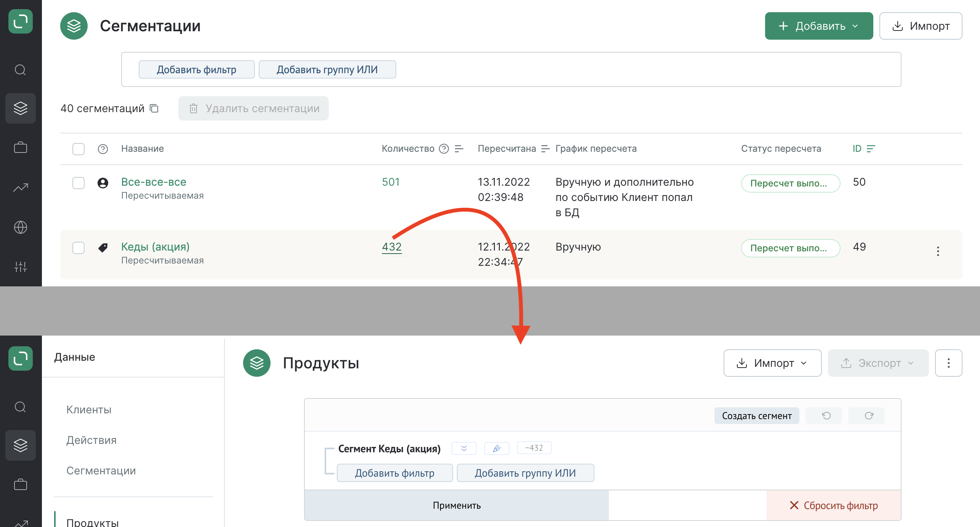Click the Применить button
This screenshot has width=980, height=527.
[x=457, y=505]
